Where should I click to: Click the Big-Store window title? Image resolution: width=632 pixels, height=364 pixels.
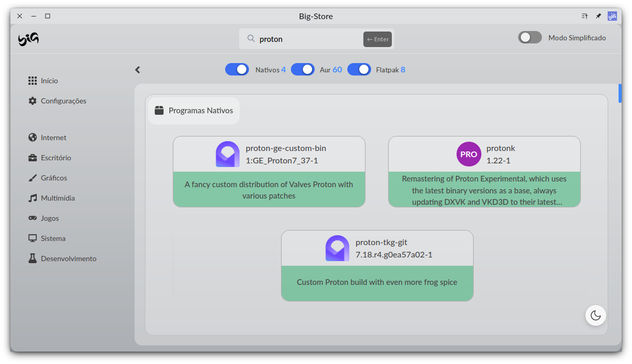coord(316,16)
